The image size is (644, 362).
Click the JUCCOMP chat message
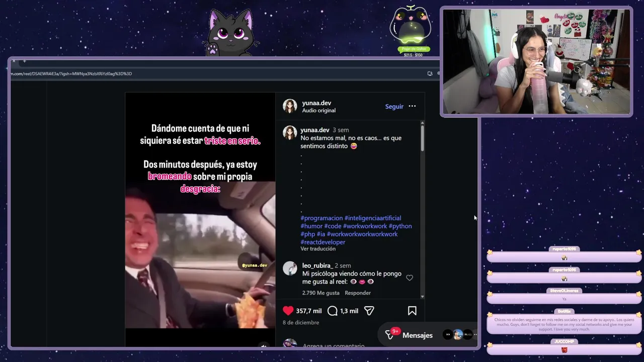[x=563, y=349]
